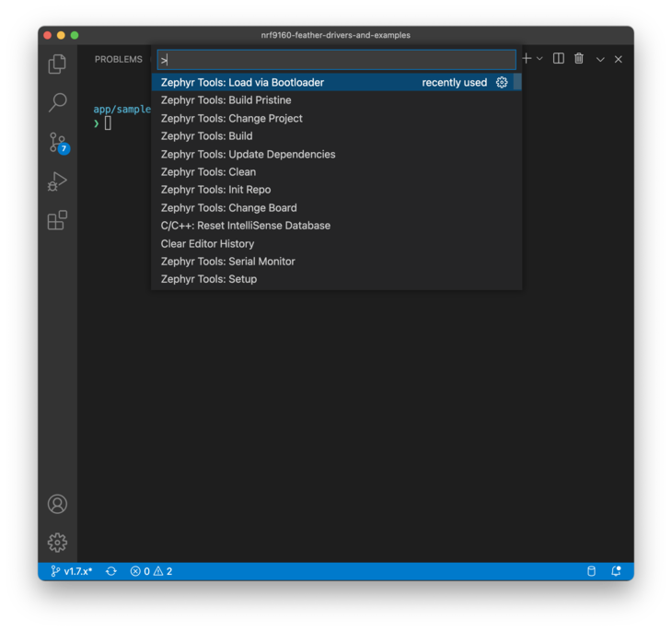Synchronize changes via status bar sync icon
This screenshot has width=672, height=631.
111,571
